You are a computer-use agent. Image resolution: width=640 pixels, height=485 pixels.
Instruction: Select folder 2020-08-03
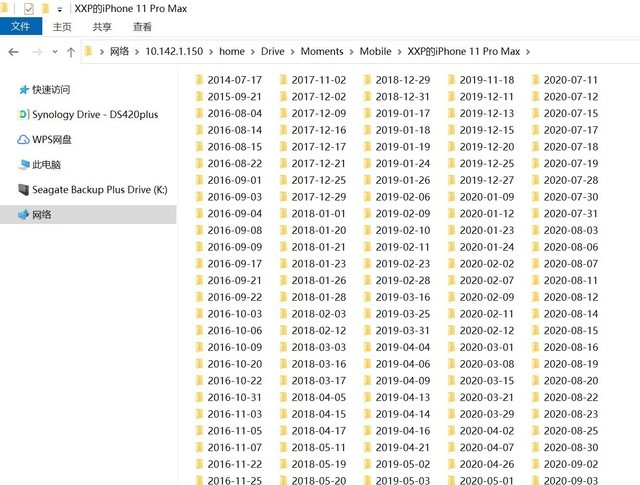[571, 230]
